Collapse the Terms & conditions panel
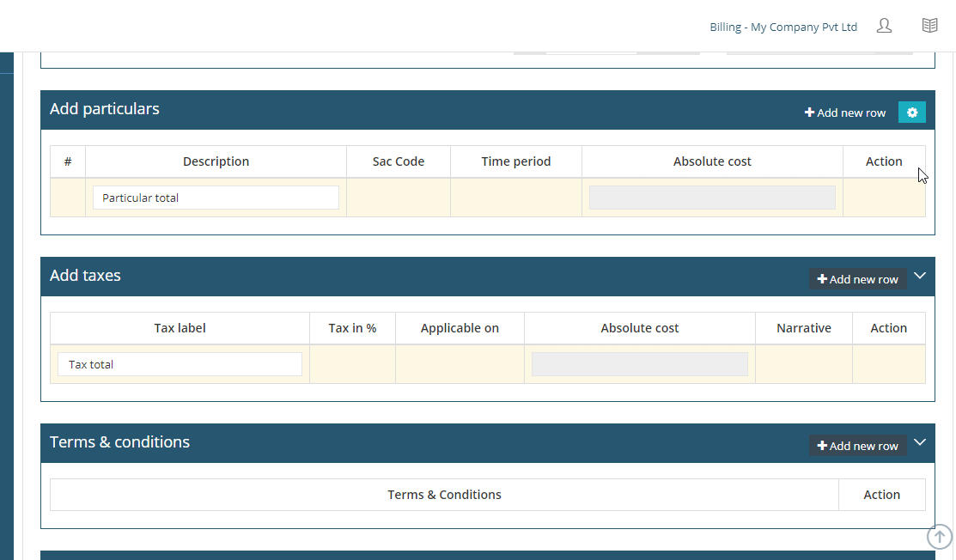This screenshot has width=956, height=560. pos(920,442)
